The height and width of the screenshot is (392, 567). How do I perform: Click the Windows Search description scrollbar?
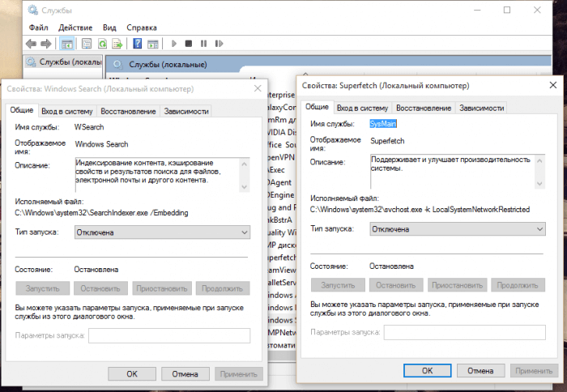[245, 175]
